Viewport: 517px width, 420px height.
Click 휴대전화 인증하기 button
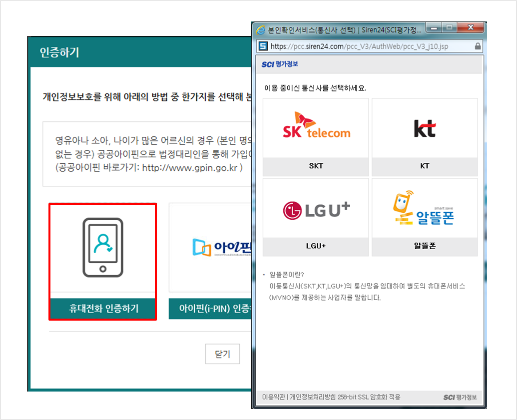point(103,309)
